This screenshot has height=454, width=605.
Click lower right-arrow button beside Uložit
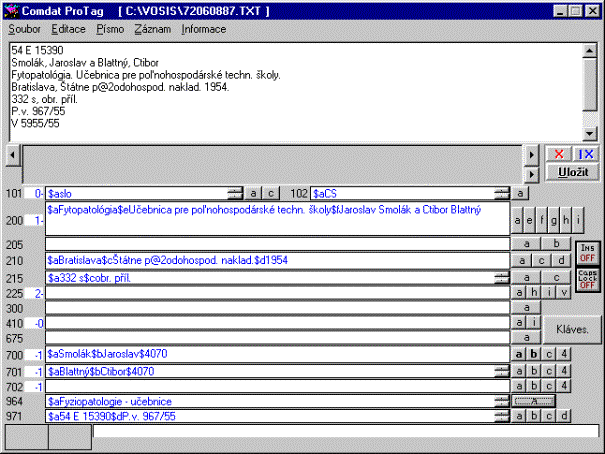point(533,172)
